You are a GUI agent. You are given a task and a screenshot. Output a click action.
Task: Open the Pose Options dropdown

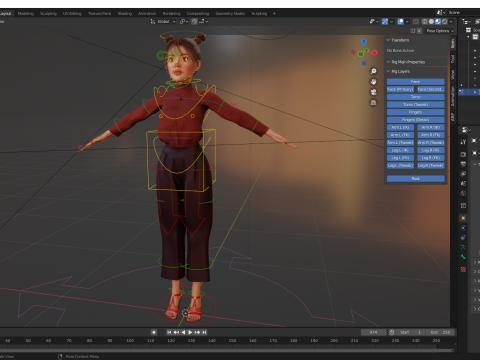click(440, 31)
